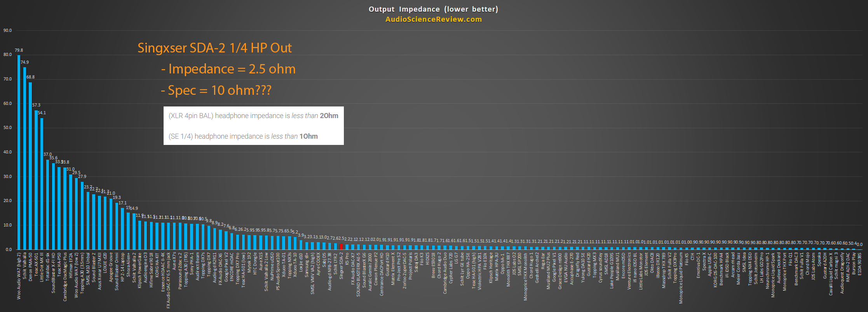Click the 79.8 value above the tallest bar
The width and height of the screenshot is (868, 312).
click(x=19, y=50)
